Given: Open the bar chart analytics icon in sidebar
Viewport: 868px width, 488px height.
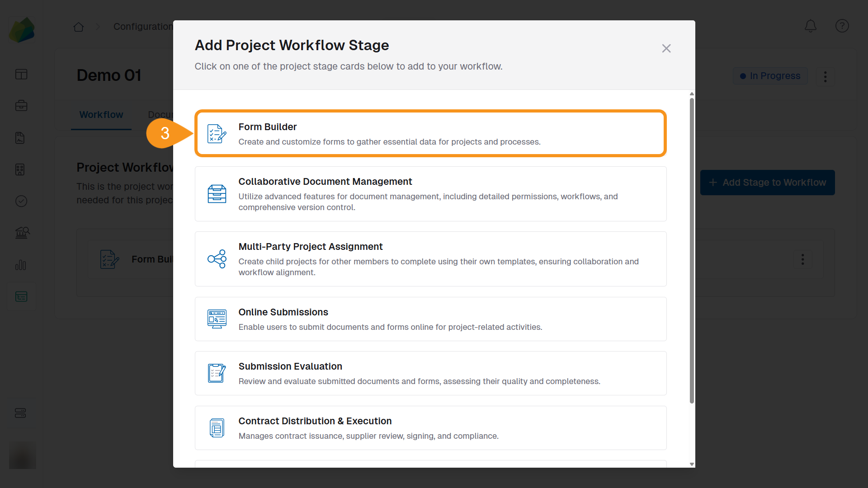Looking at the screenshot, I should point(21,265).
